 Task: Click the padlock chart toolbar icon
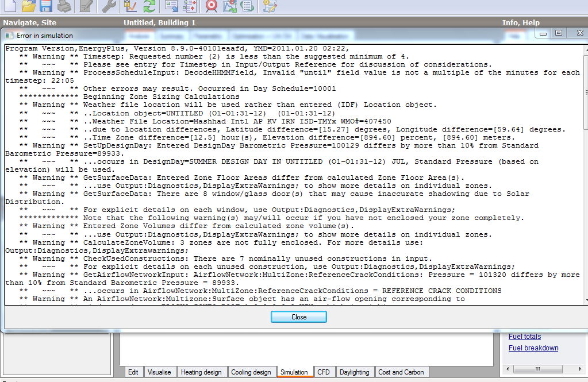pos(130,5)
